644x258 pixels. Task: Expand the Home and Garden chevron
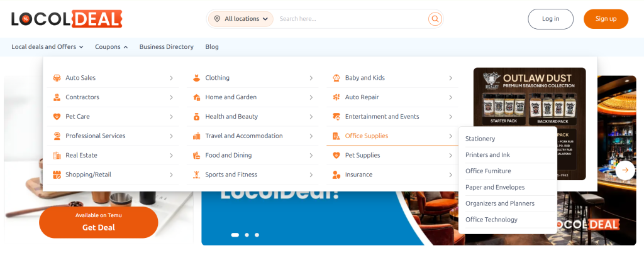(311, 97)
